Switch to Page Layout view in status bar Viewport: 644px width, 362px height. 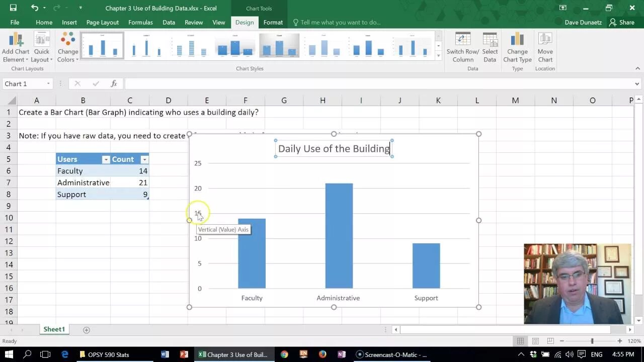pos(536,341)
